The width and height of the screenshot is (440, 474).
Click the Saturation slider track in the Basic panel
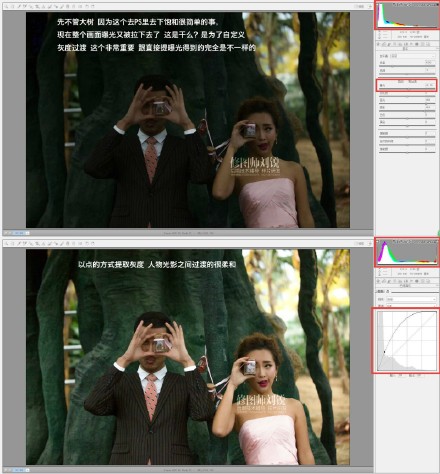[x=407, y=152]
